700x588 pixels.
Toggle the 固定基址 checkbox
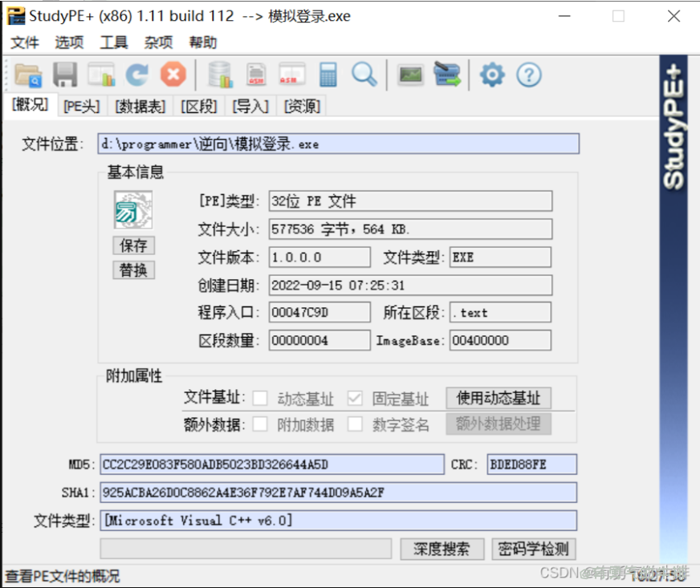coord(355,398)
